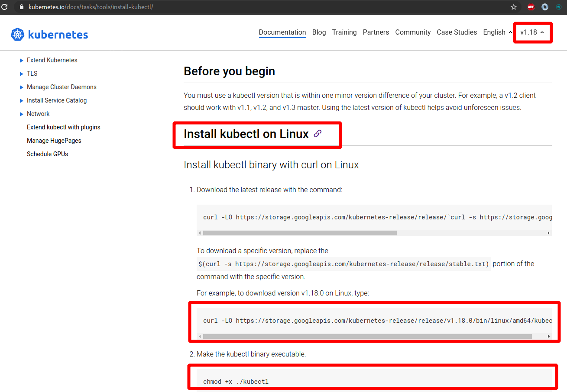Expand the Network sidebar section

tap(22, 114)
